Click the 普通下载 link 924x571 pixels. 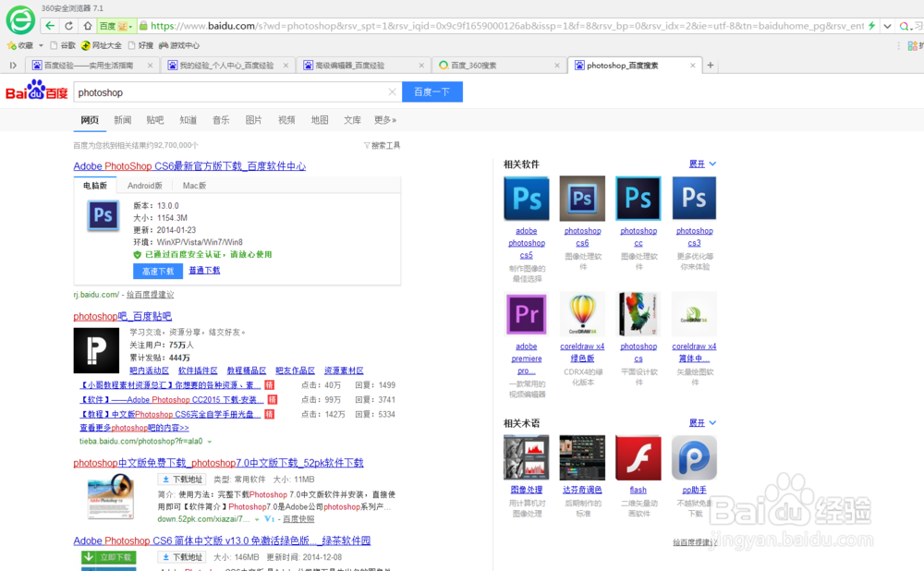click(204, 271)
